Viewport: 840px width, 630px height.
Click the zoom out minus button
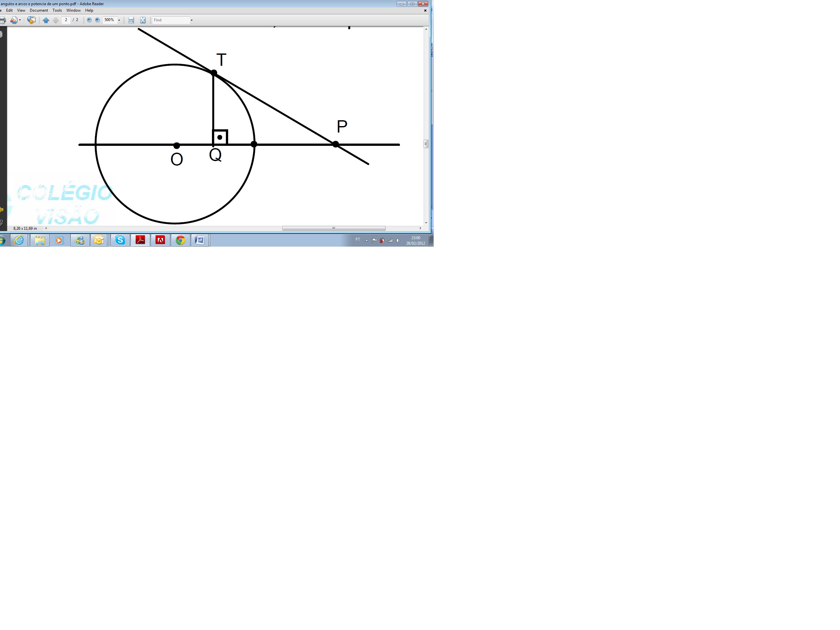coord(89,20)
